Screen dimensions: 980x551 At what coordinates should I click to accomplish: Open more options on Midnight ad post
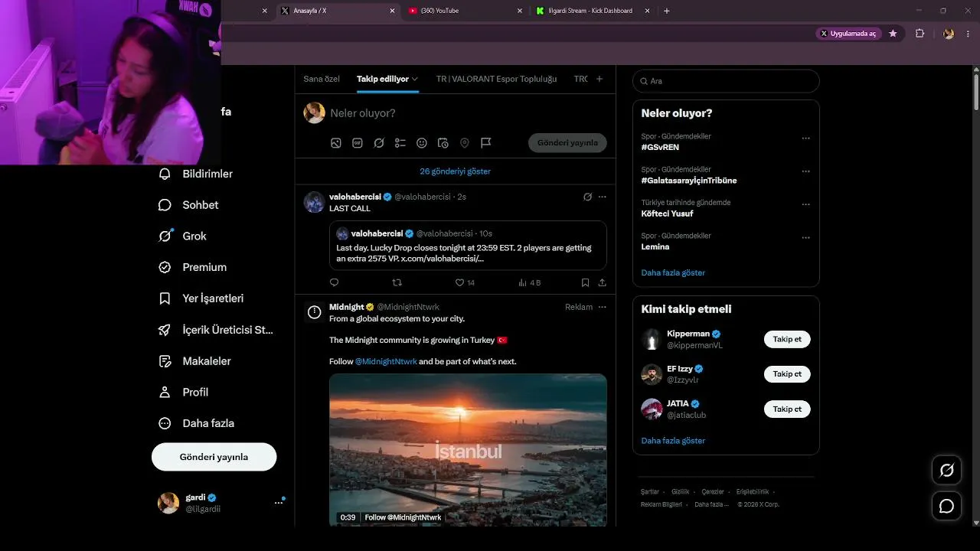click(602, 307)
